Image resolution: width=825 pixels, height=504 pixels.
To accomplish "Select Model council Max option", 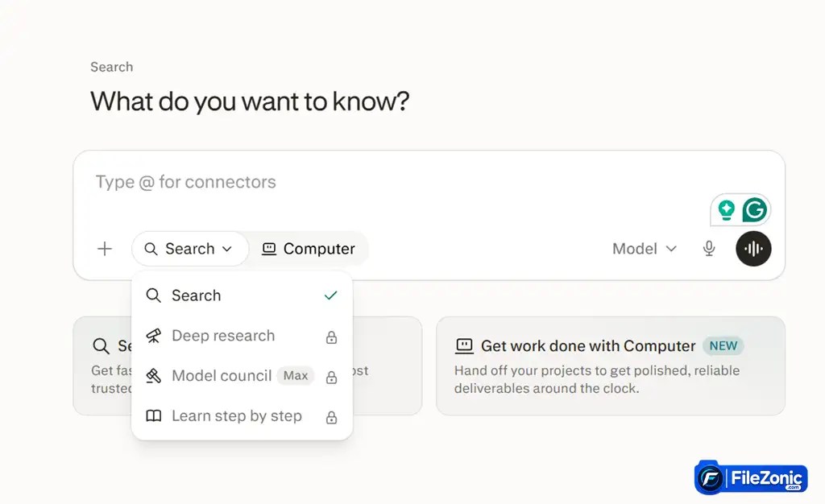I will (242, 376).
